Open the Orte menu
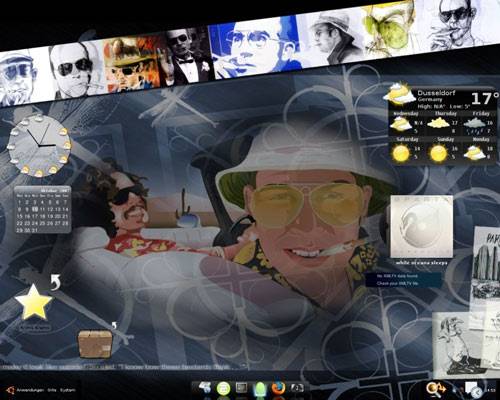Screen dimensions: 500x400 click(x=51, y=390)
